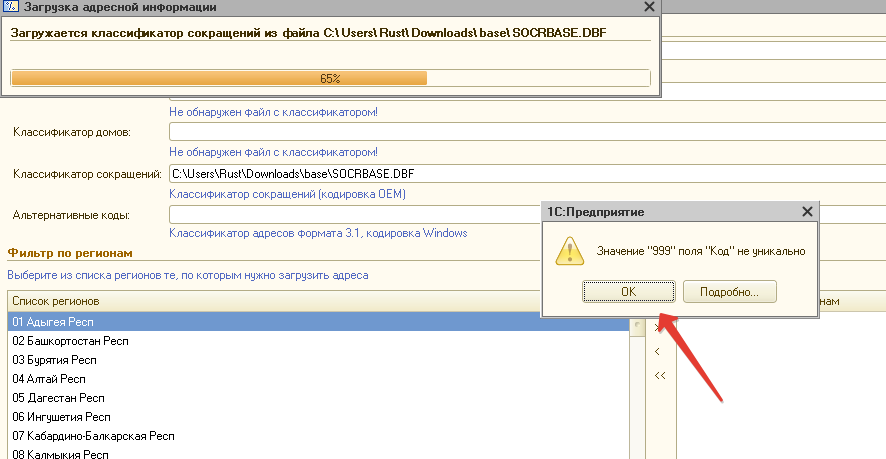
Task: Select region 04 Алтай Респ
Action: (x=319, y=379)
